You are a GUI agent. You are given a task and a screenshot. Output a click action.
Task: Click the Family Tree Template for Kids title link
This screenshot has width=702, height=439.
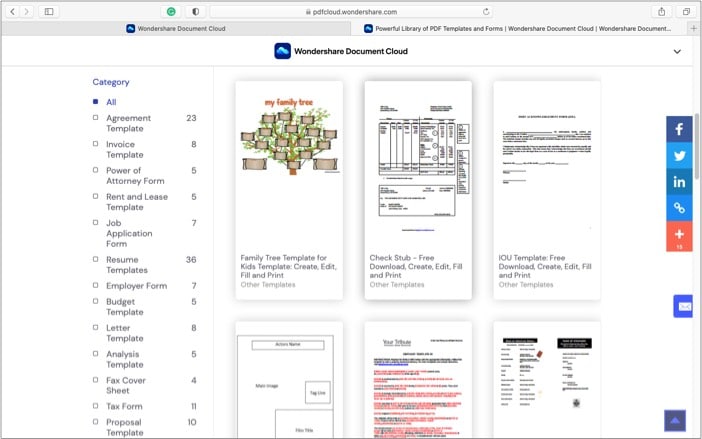(x=289, y=266)
